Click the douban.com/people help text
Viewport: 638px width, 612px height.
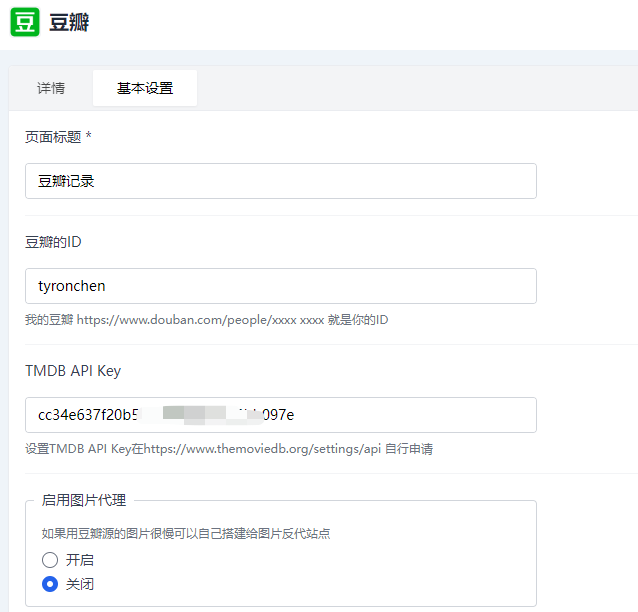207,320
